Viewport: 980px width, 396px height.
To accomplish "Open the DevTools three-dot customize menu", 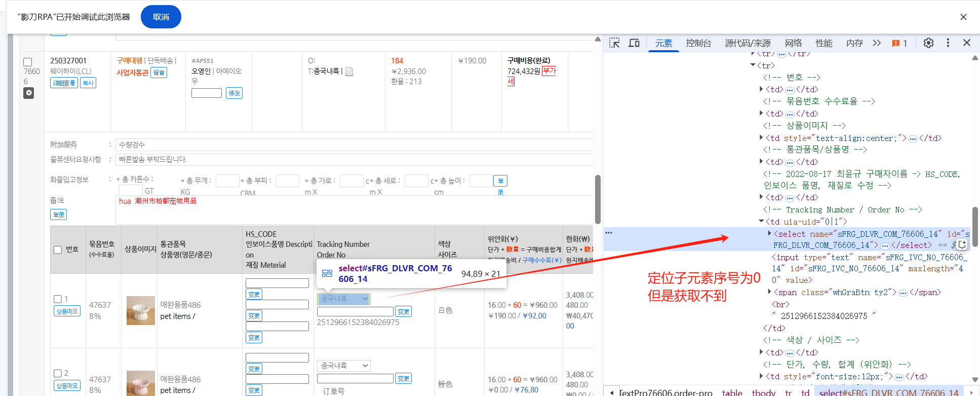I will point(948,43).
